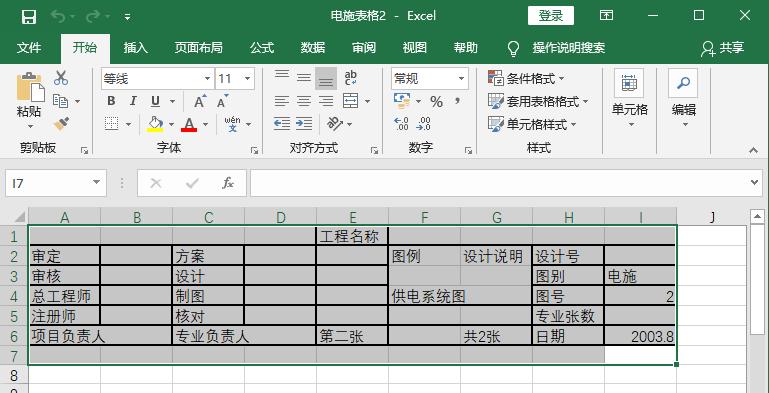Click Merge and Center icon
Viewport: 769px width, 393px height.
tap(351, 101)
